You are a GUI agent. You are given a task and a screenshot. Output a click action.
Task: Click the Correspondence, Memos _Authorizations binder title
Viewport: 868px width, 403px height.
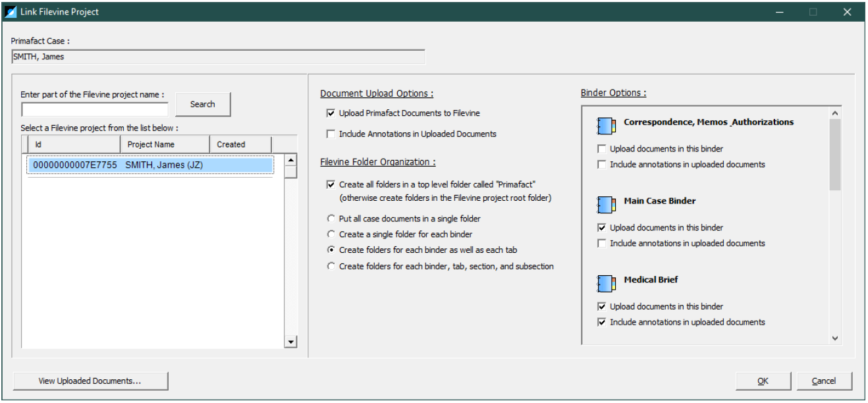tap(709, 122)
